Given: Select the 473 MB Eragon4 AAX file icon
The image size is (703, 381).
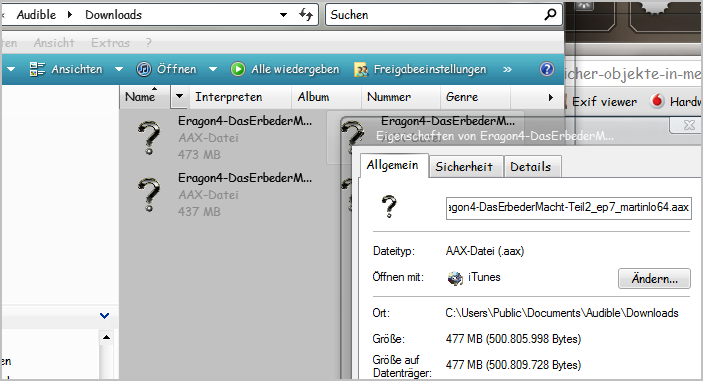Looking at the screenshot, I should point(149,138).
